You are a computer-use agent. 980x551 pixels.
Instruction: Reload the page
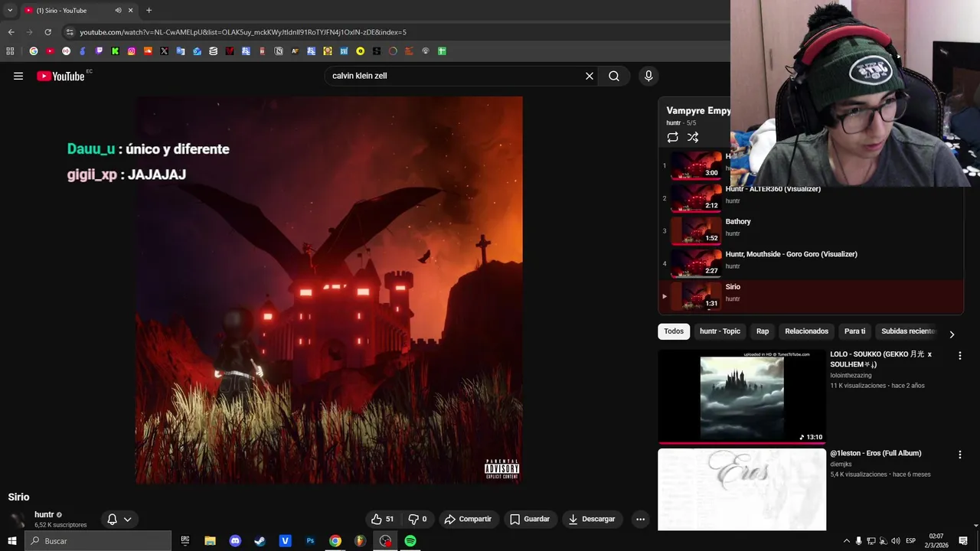[47, 32]
